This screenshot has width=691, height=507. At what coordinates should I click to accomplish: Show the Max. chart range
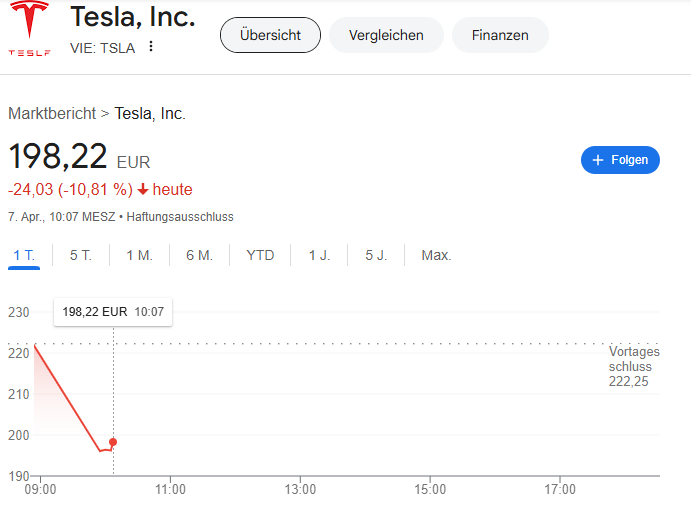click(436, 256)
